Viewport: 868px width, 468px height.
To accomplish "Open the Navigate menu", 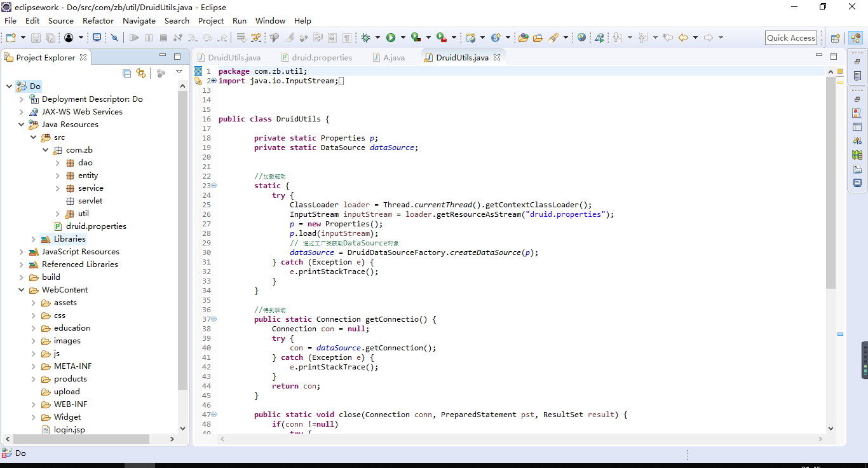I will point(139,20).
